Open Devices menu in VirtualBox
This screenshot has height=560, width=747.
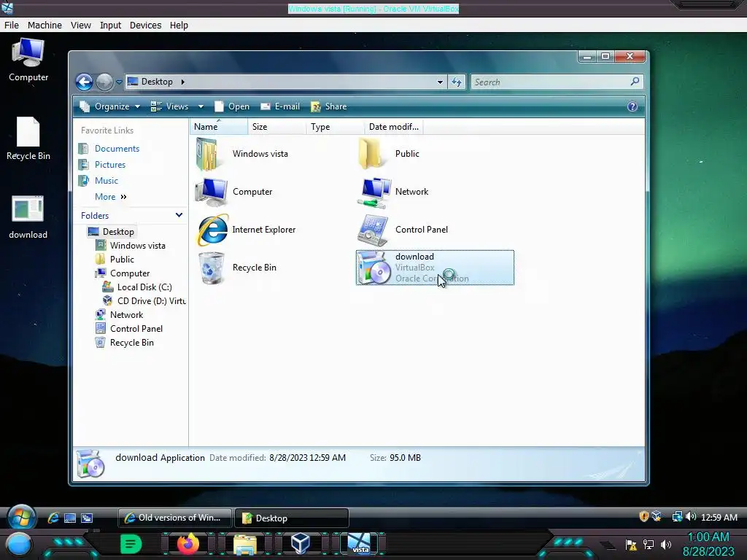click(146, 26)
